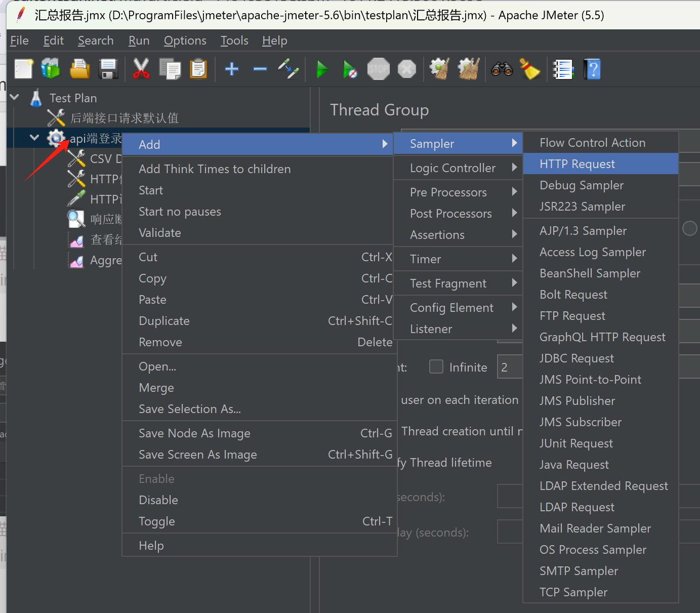Collapse the Test Plan tree node

coord(15,97)
